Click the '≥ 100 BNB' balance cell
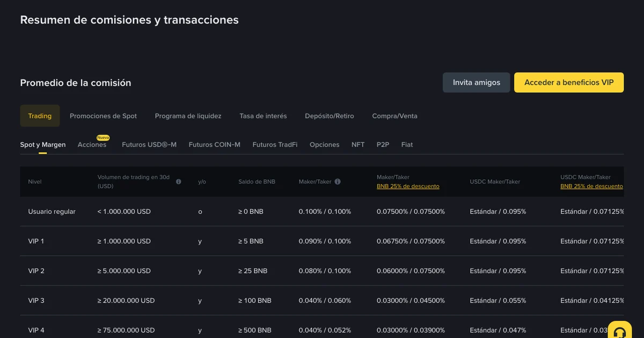The height and width of the screenshot is (338, 644). click(255, 300)
